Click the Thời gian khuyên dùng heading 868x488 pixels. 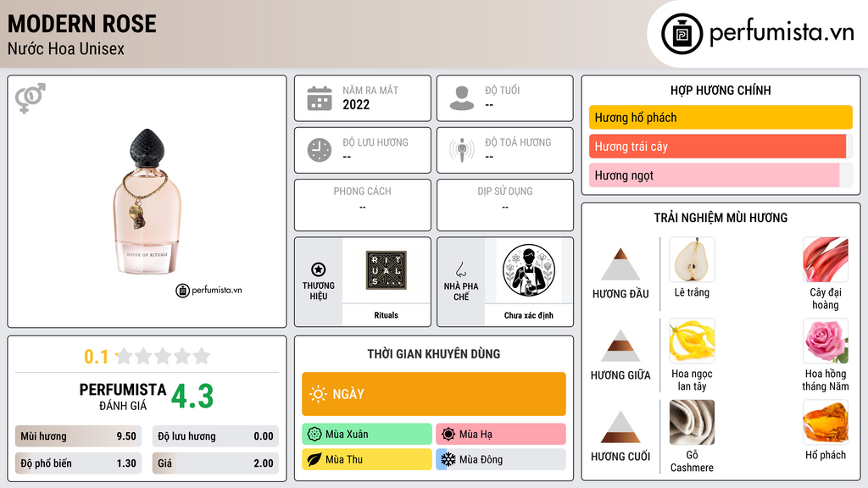click(434, 354)
